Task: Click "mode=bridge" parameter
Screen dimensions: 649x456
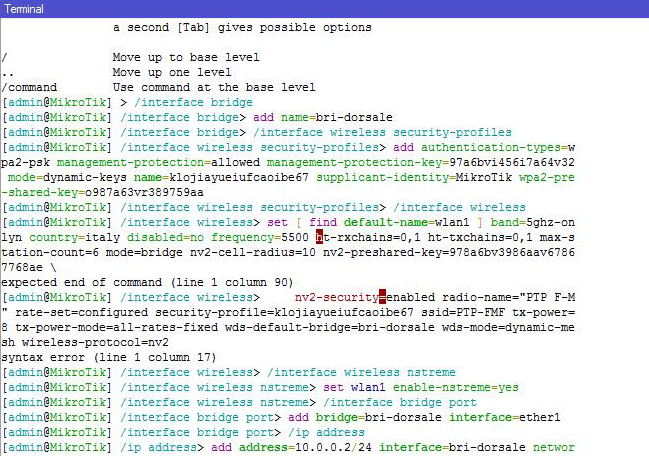Action: (144, 252)
